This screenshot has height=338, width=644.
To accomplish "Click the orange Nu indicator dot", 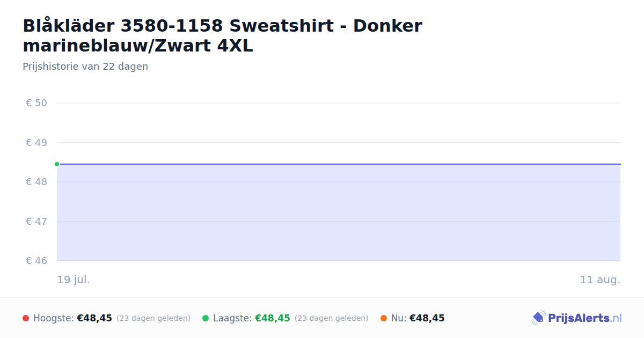I will pos(384,318).
